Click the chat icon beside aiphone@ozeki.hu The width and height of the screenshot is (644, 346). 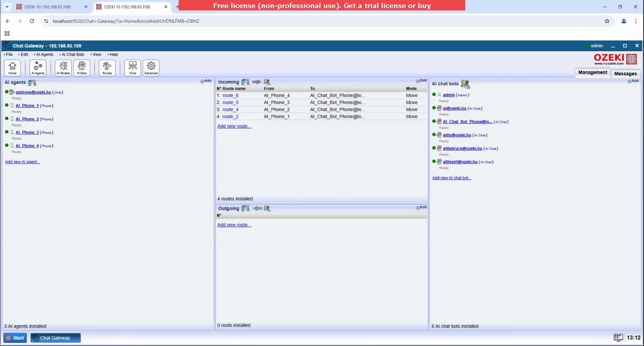(12, 92)
